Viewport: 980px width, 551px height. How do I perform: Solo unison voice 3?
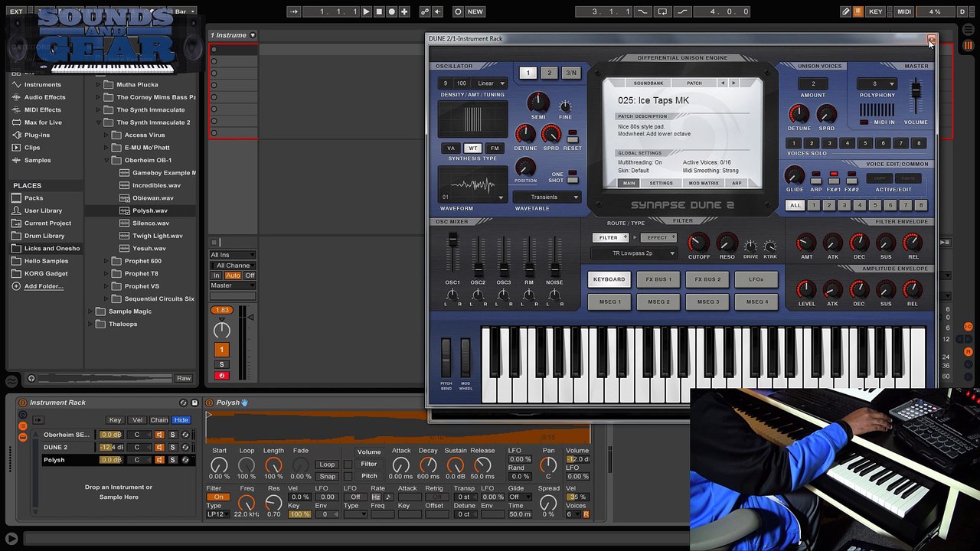[829, 143]
